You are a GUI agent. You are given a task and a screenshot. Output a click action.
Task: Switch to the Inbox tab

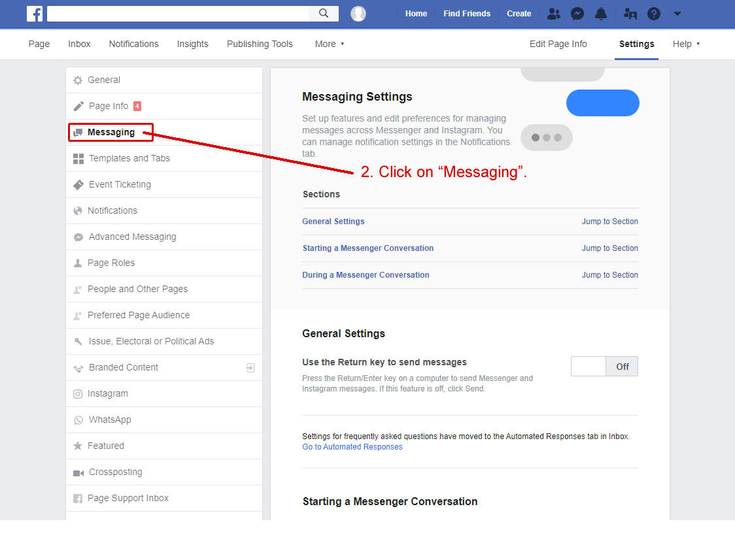[x=79, y=44]
